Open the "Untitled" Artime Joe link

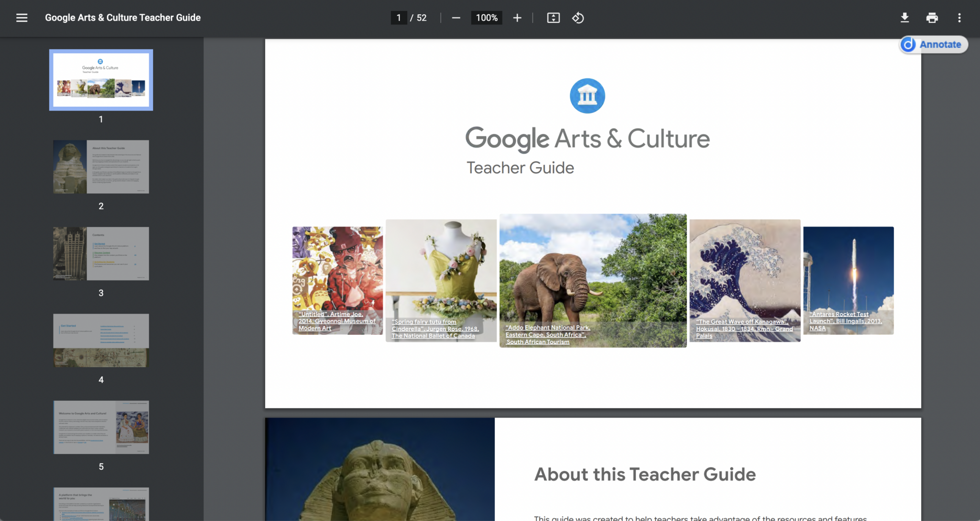[337, 321]
